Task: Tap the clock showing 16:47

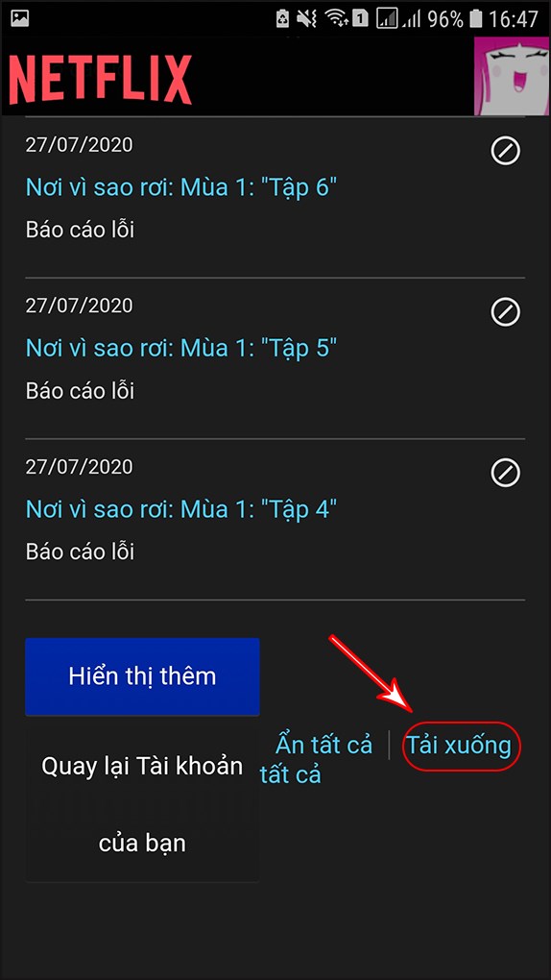Action: coord(513,19)
